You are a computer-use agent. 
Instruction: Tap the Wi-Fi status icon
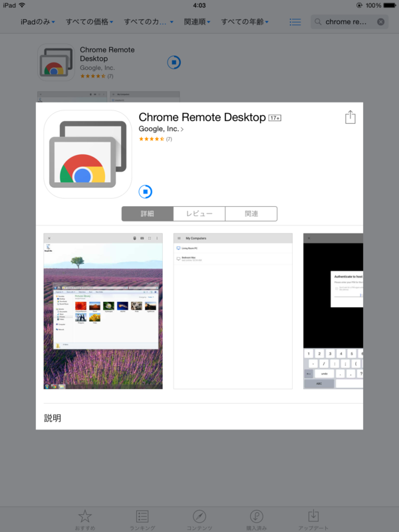pyautogui.click(x=22, y=5)
